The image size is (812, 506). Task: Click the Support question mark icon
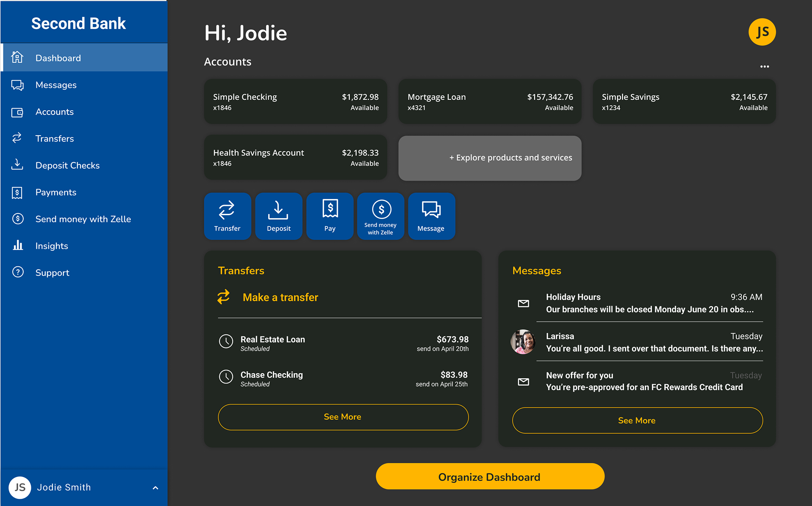[18, 272]
